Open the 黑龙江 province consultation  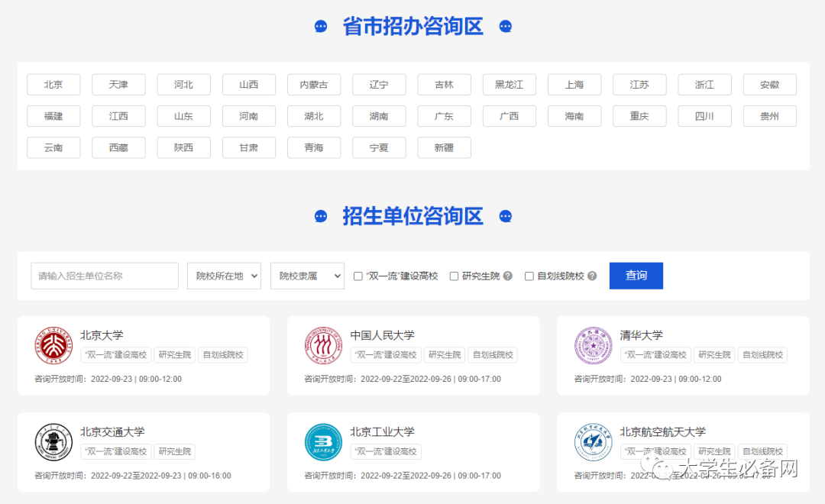point(510,85)
